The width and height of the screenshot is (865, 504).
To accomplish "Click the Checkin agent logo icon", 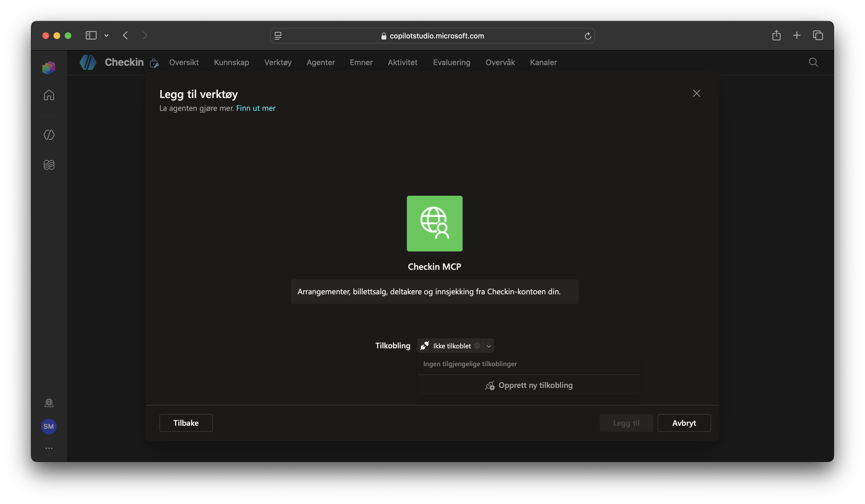I will tap(88, 62).
